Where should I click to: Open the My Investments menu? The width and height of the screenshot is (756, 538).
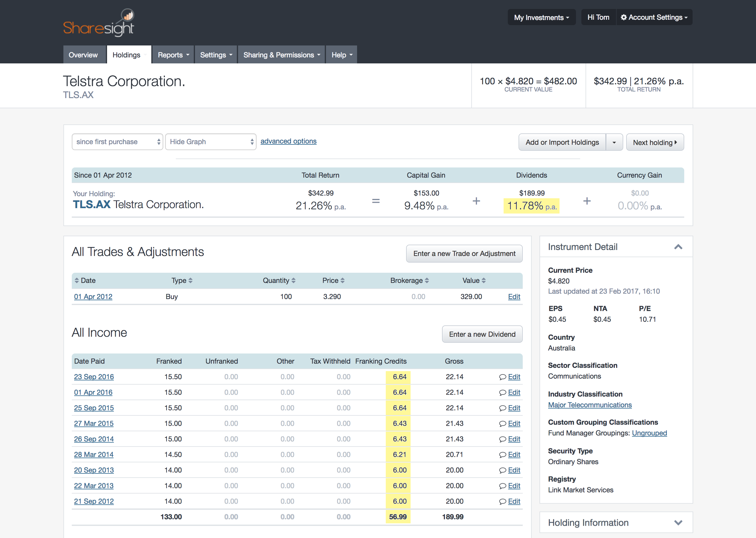click(542, 17)
